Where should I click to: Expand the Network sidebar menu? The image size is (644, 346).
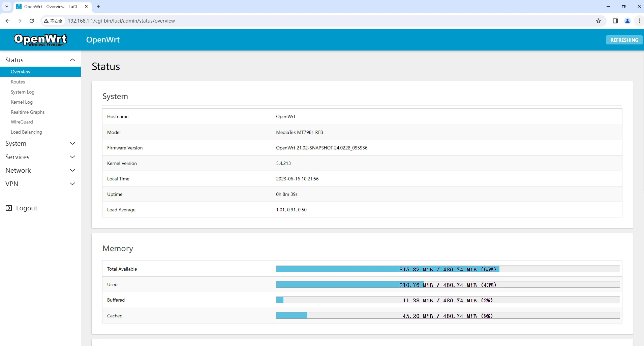coord(40,170)
